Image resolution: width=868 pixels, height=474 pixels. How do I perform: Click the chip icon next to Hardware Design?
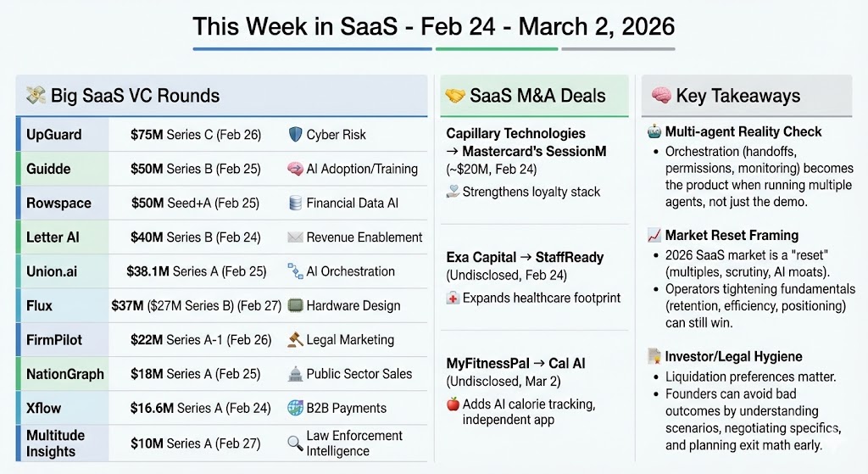pyautogui.click(x=295, y=306)
